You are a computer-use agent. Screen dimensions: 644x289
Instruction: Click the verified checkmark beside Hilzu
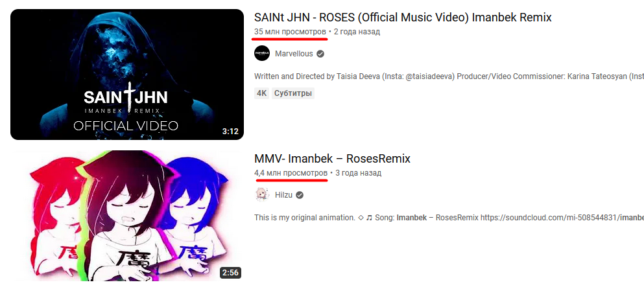300,195
